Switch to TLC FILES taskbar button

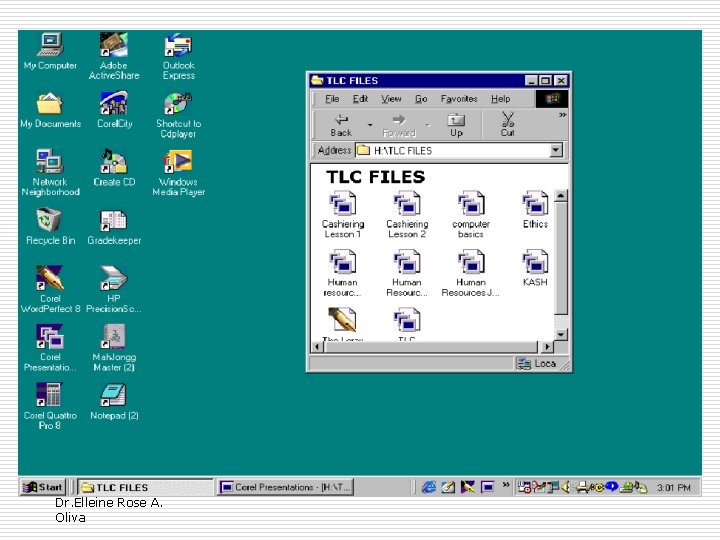(145, 487)
